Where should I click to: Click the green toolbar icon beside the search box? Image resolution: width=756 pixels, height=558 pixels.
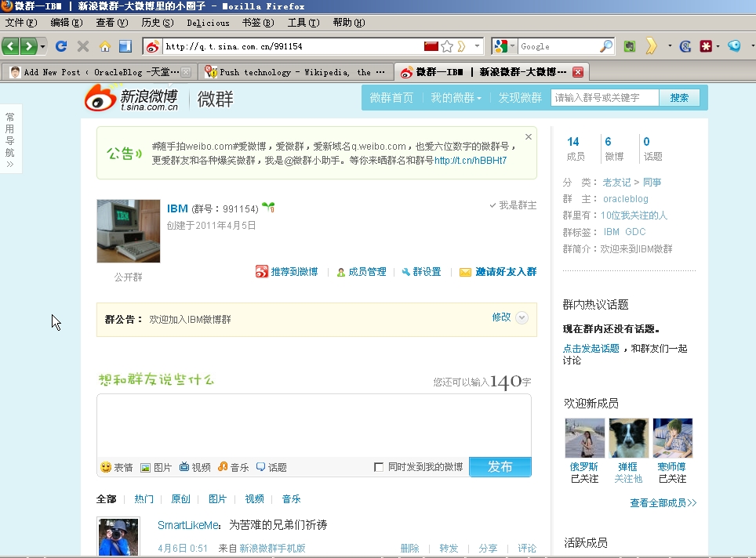click(x=629, y=46)
